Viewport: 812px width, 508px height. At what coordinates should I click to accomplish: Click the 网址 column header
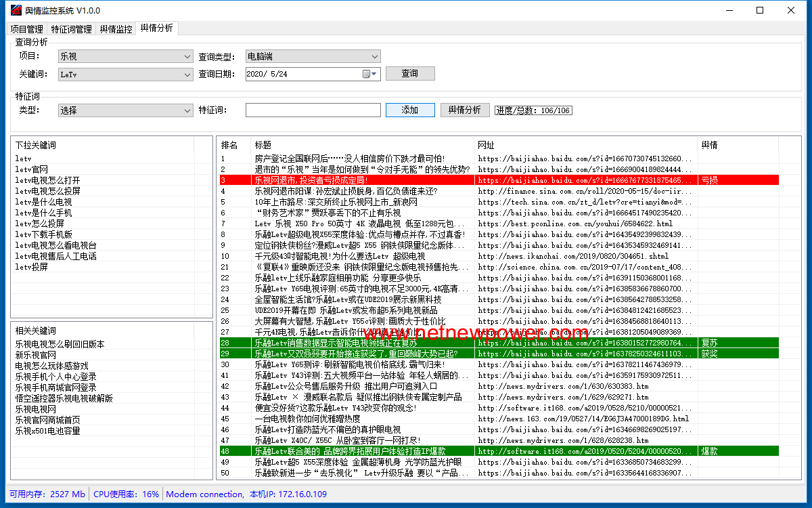(585, 145)
